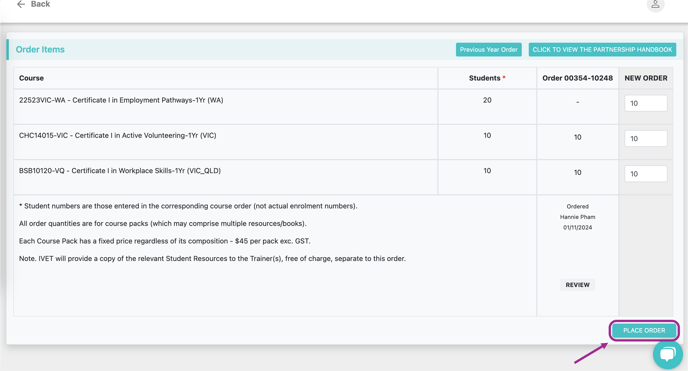Screen dimensions: 688x371
Task: Open the user profile avatar icon
Action: tap(655, 4)
